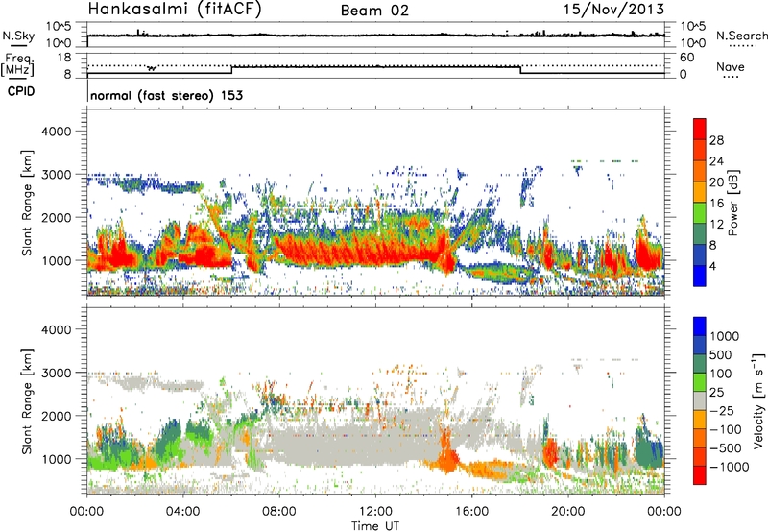768x532 pixels.
Task: Click 'Slant Range [km]' label of power panel
Action: [x=27, y=203]
